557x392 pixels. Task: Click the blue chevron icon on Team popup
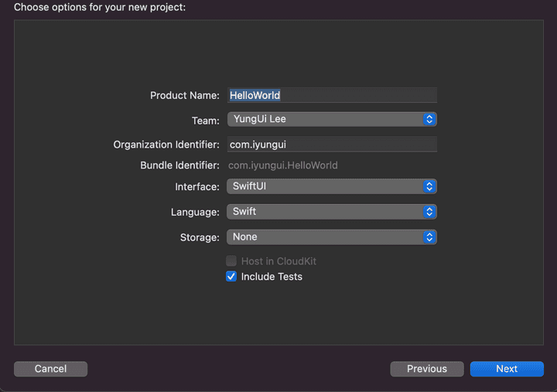430,119
